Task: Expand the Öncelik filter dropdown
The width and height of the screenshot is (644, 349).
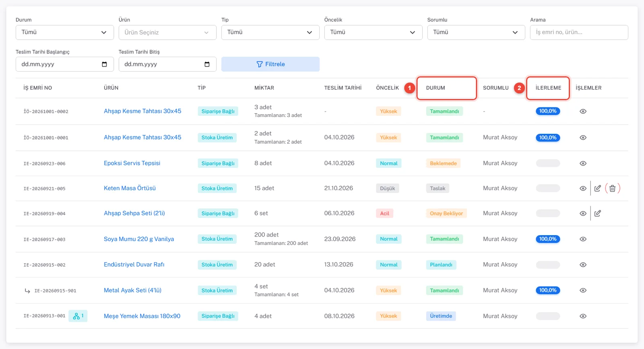Action: pyautogui.click(x=373, y=33)
